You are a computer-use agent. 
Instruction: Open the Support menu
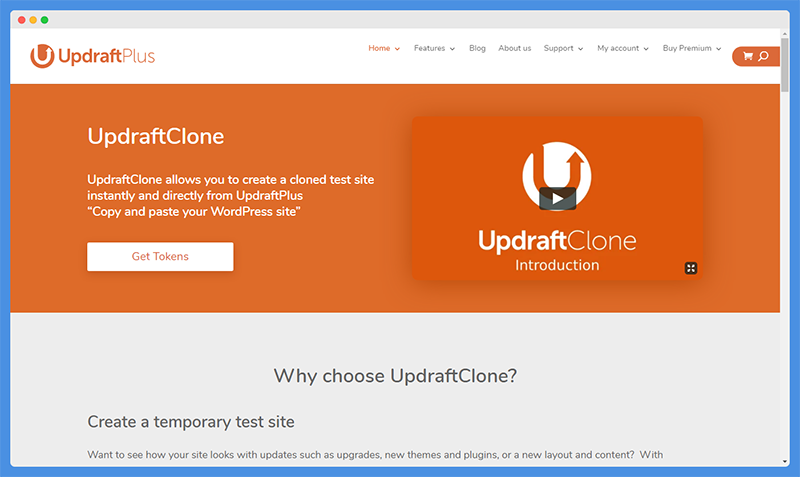click(x=559, y=48)
